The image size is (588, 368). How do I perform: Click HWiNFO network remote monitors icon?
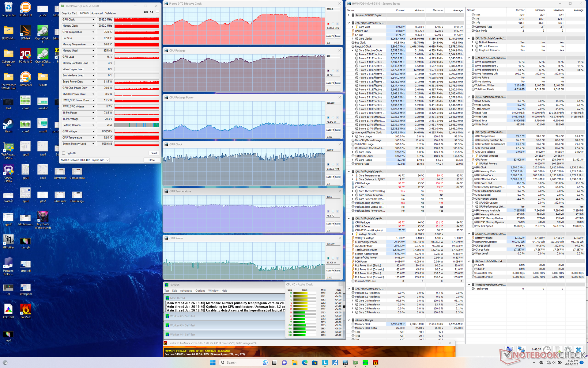click(x=521, y=350)
